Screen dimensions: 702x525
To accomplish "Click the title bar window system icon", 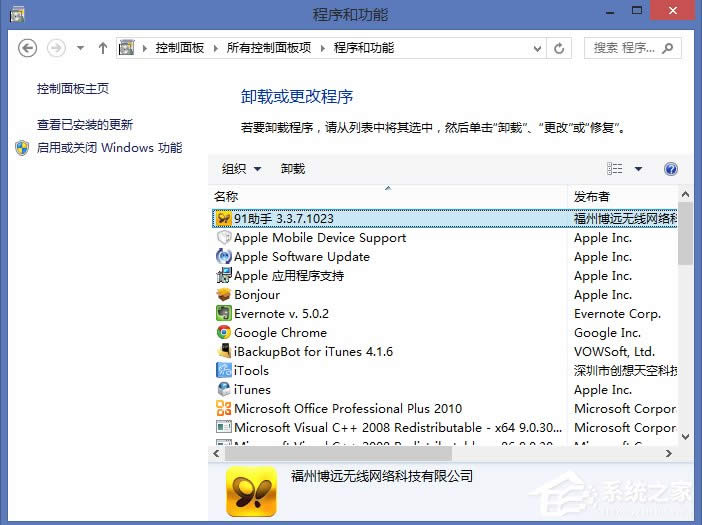I will [17, 14].
